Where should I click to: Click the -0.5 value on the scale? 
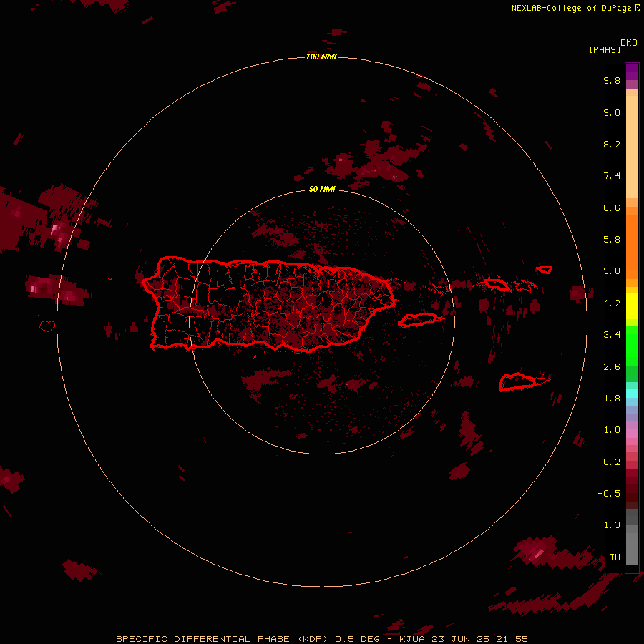click(609, 494)
